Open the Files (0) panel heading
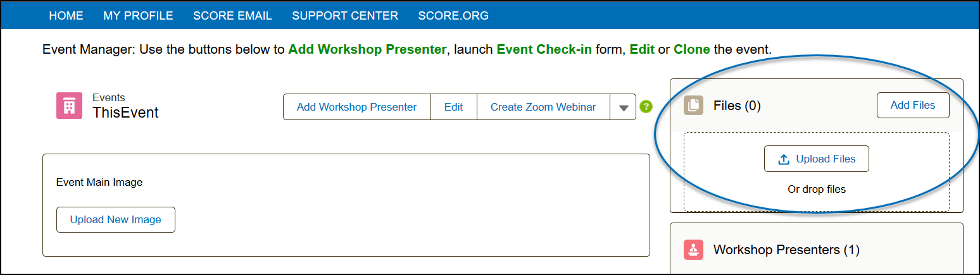 (737, 106)
